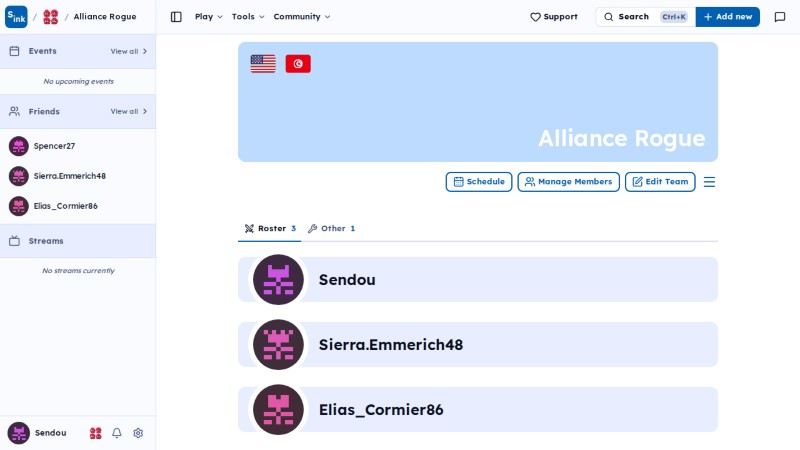
Task: Open the sendou.ink home logo
Action: coord(16,17)
